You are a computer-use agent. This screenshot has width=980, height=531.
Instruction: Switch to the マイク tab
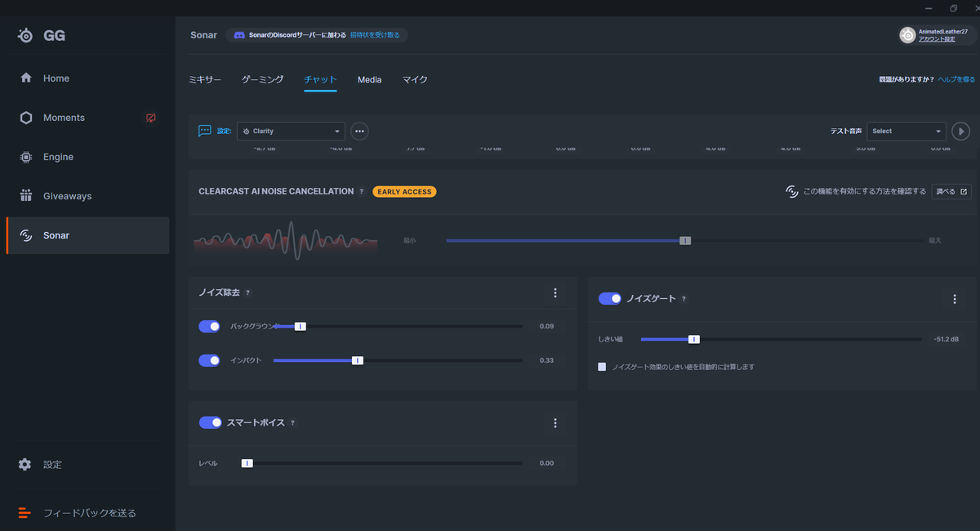tap(415, 79)
